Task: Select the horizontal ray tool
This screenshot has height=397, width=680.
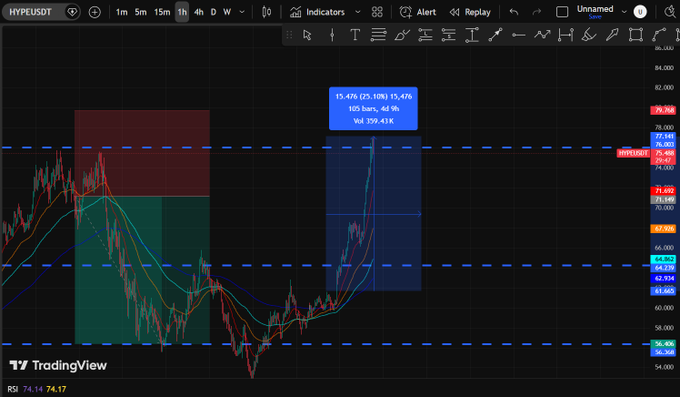Action: click(518, 35)
